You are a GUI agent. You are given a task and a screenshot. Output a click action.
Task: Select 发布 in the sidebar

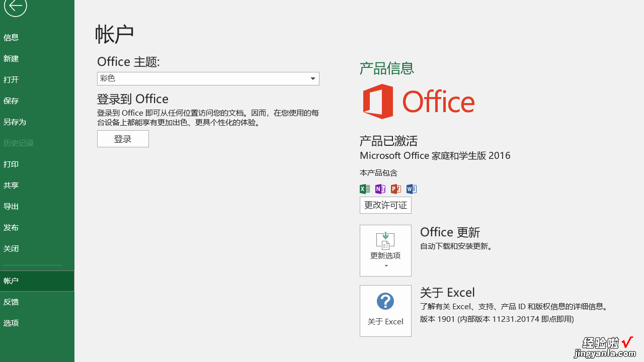(37, 227)
